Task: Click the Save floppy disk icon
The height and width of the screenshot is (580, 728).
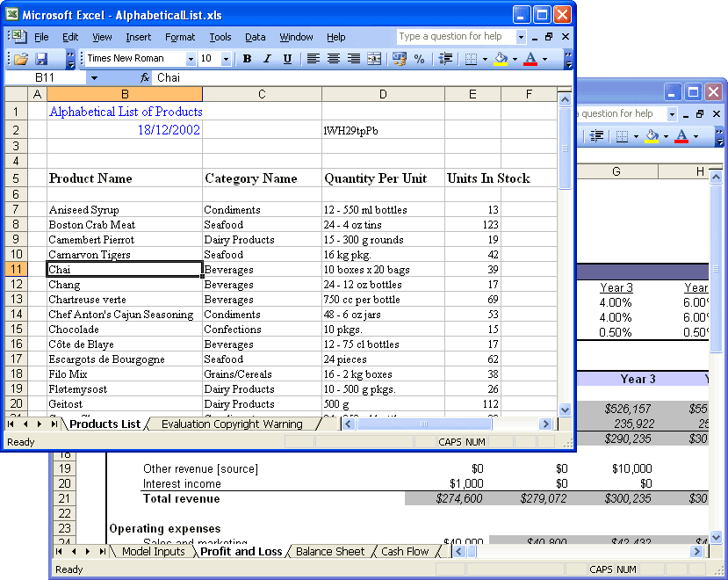Action: tap(41, 59)
